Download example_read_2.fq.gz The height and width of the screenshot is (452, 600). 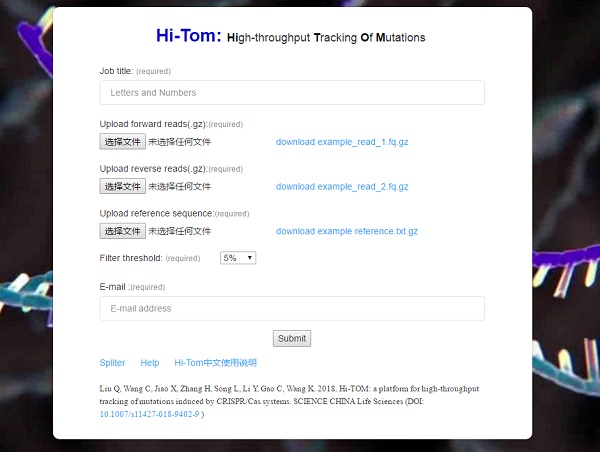pyautogui.click(x=342, y=187)
